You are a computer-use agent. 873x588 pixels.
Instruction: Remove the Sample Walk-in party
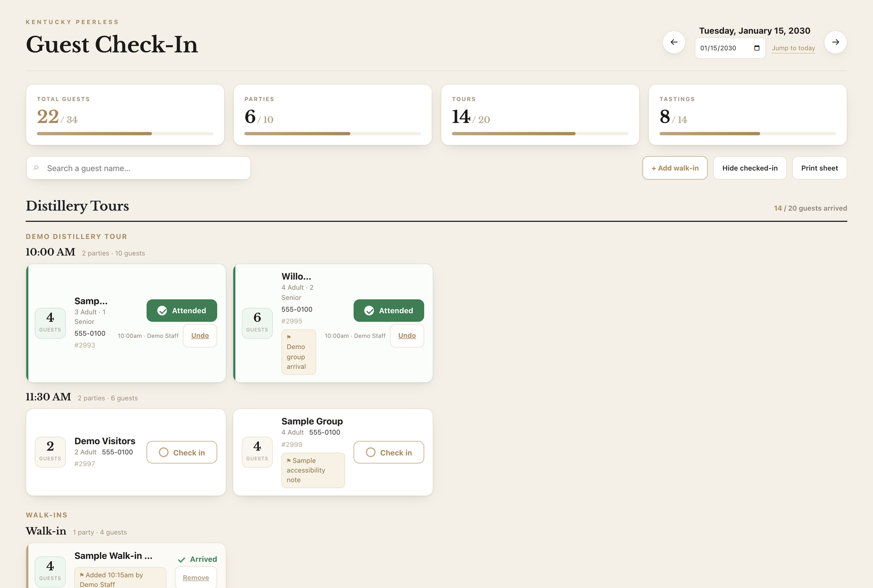196,577
